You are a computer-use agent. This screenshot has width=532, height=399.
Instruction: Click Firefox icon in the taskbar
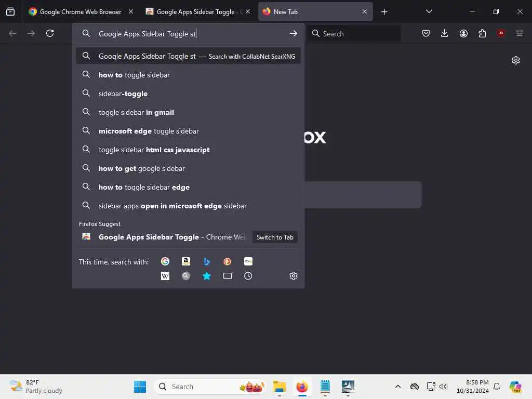coord(302,387)
